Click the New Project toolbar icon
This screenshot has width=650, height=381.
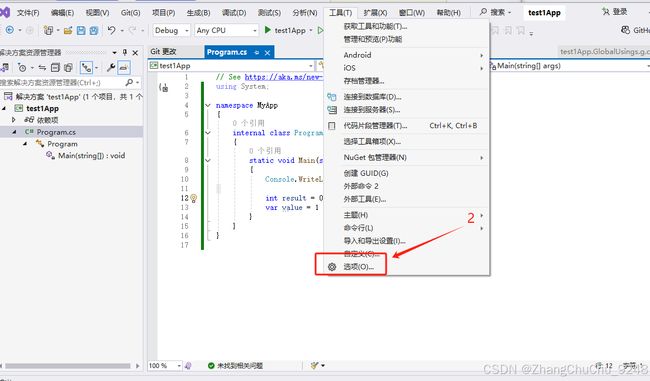coord(48,30)
